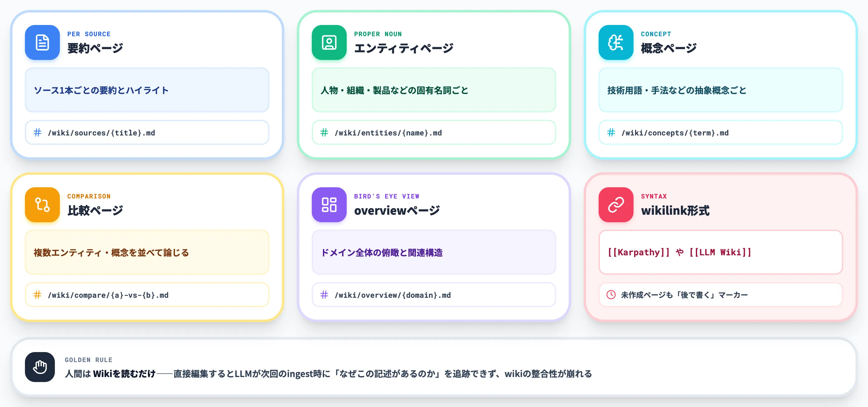Click the CONCEPT label
868x407 pixels.
(x=656, y=34)
